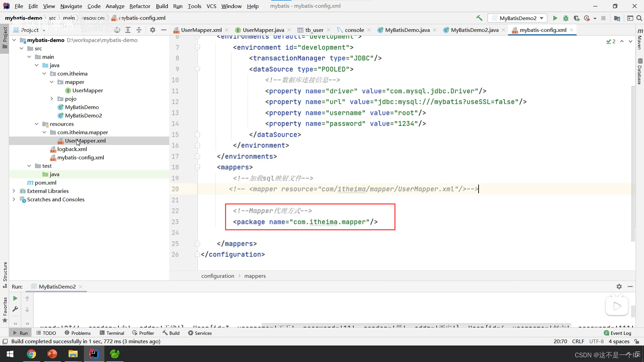This screenshot has width=644, height=362.
Task: Minimize the Run tool window
Action: click(x=630, y=287)
